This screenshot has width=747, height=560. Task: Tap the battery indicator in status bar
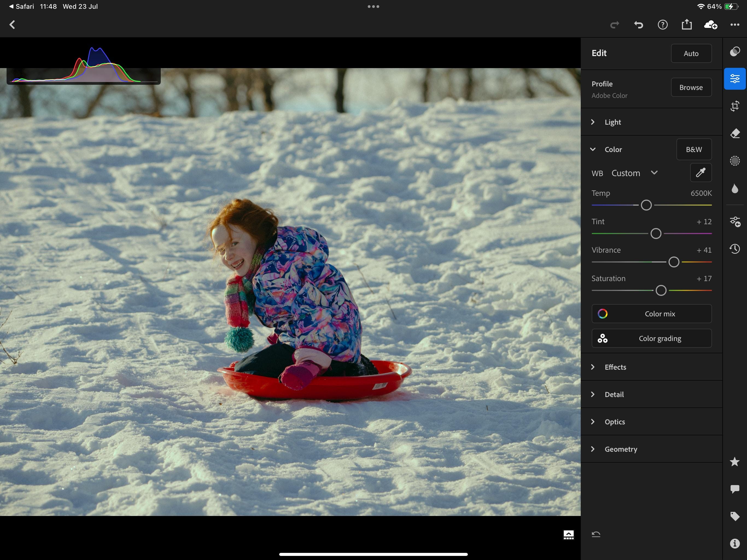731,6
